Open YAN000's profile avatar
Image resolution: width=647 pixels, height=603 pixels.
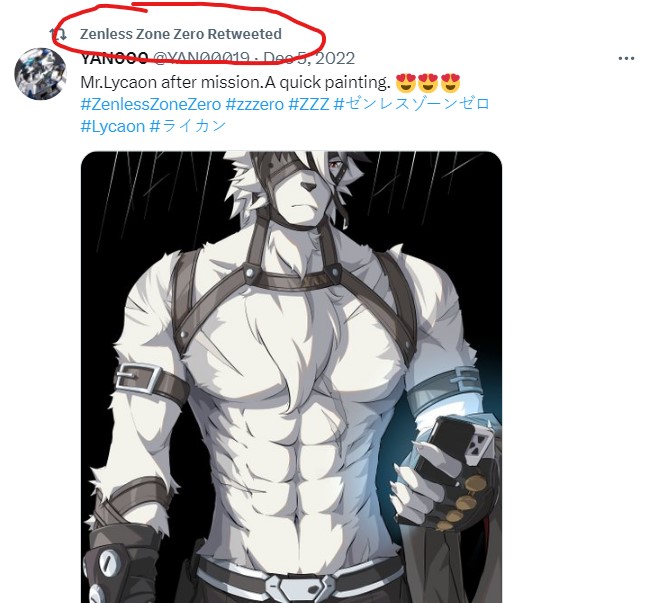(40, 74)
